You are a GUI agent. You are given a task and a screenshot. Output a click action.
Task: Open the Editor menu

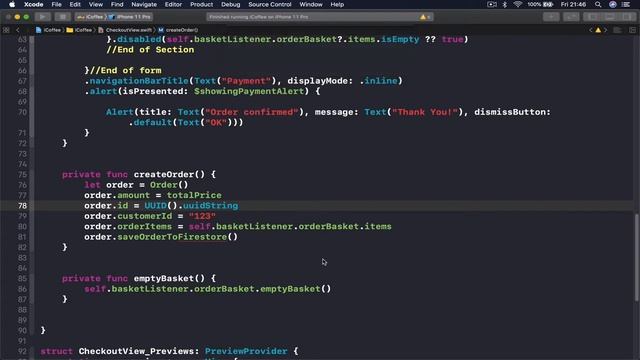[173, 4]
